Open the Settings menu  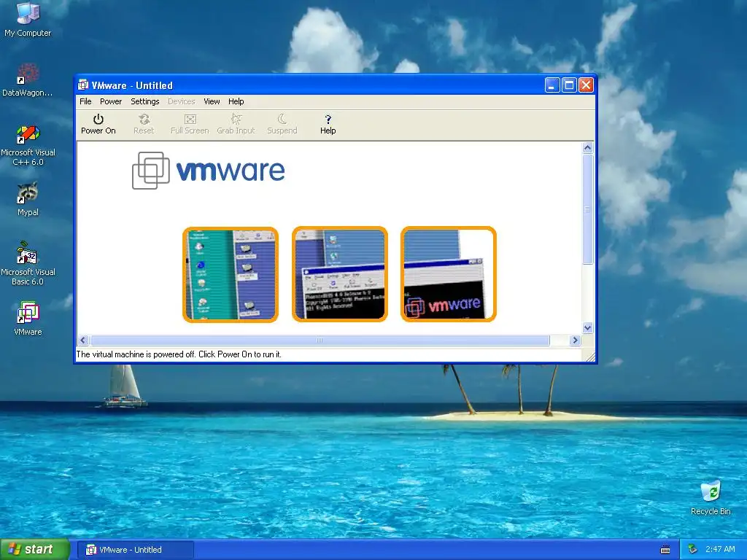point(145,101)
